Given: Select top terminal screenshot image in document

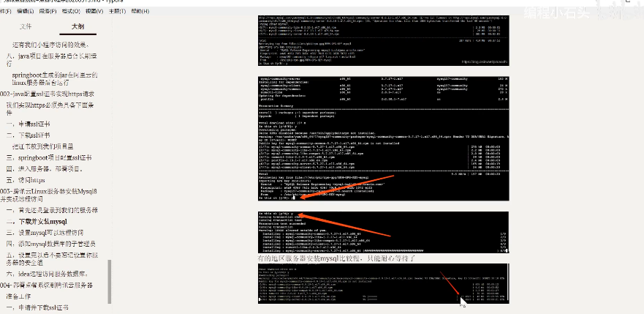Looking at the screenshot, I should click(x=384, y=40).
